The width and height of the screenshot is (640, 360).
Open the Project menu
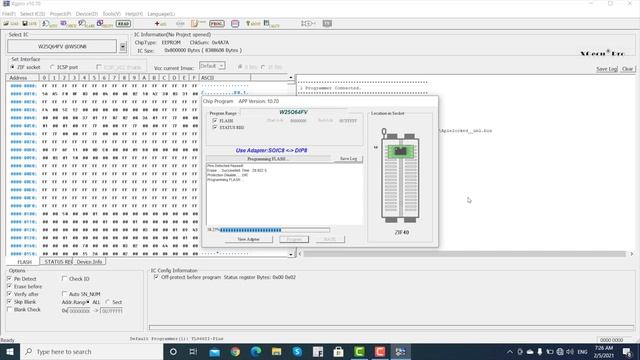click(x=60, y=14)
